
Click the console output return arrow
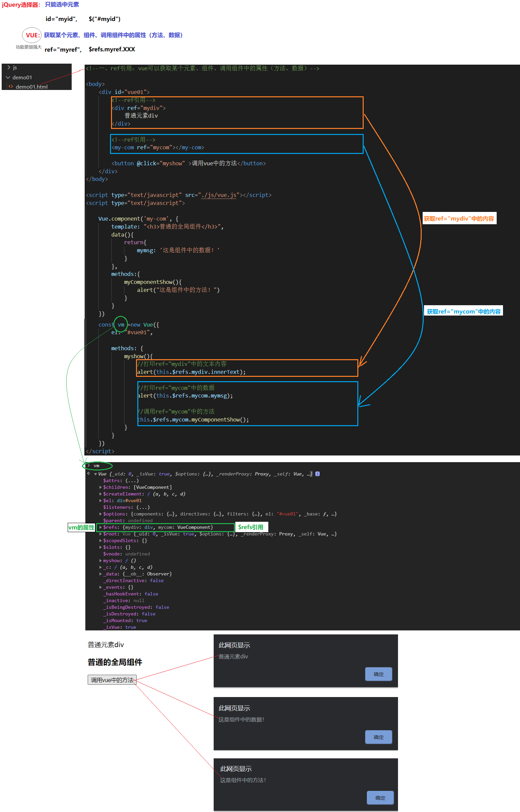click(88, 474)
